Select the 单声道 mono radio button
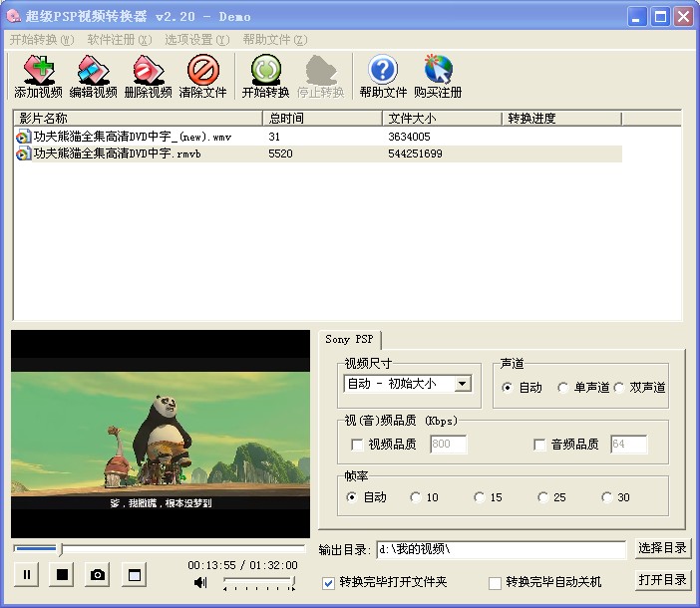 click(x=562, y=387)
